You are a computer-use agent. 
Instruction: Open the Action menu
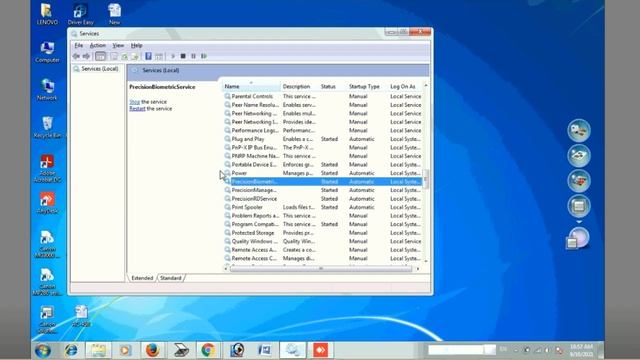tap(98, 45)
